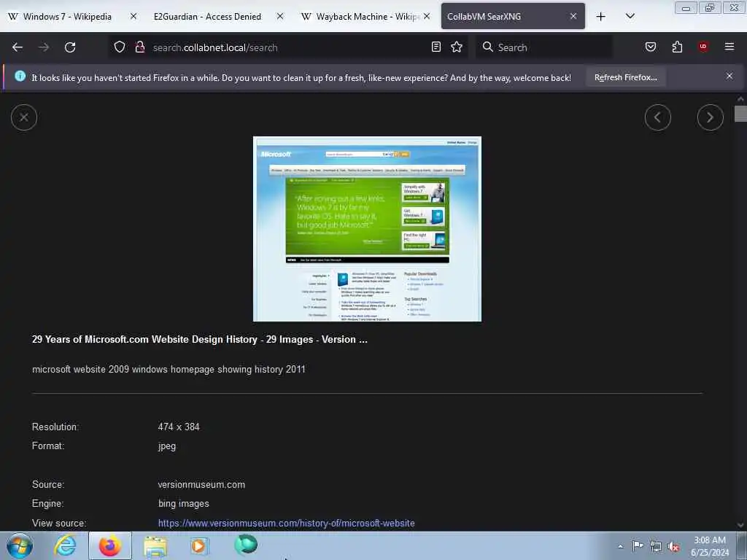Open the network tray icon
This screenshot has width=747, height=560.
[x=656, y=546]
